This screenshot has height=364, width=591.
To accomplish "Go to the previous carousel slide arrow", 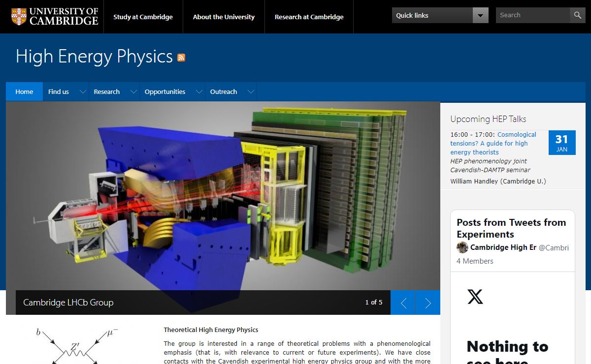I will pos(403,303).
